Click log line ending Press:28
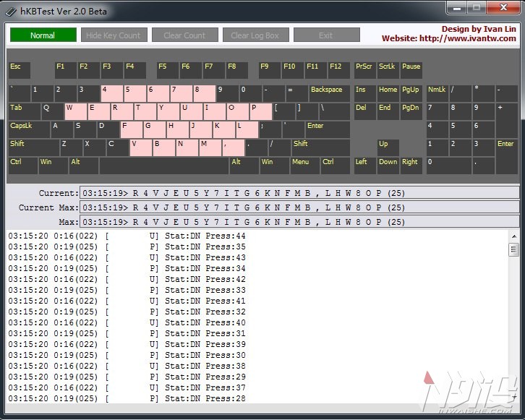Viewport: 525px width, 420px height. pyautogui.click(x=127, y=398)
